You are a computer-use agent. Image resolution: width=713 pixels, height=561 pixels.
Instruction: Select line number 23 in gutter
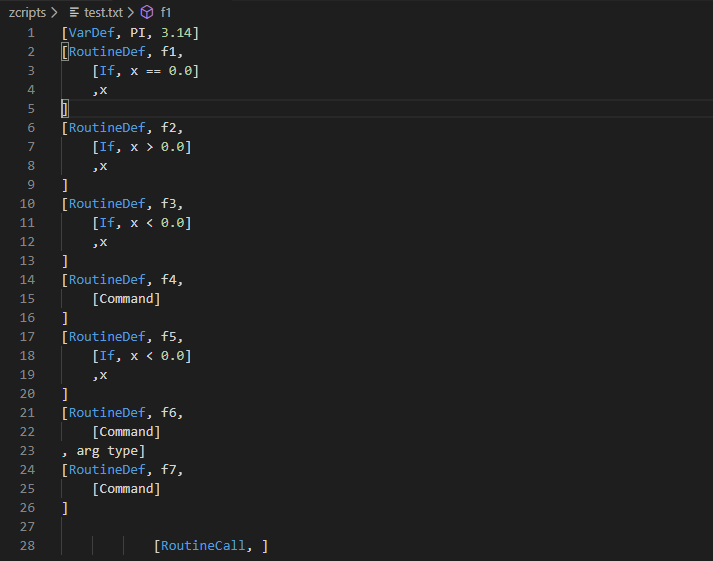[x=27, y=451]
